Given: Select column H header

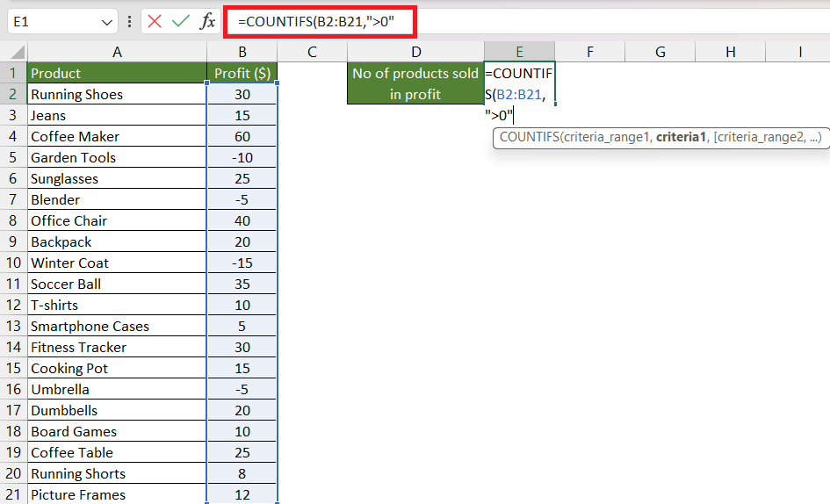Looking at the screenshot, I should (731, 52).
